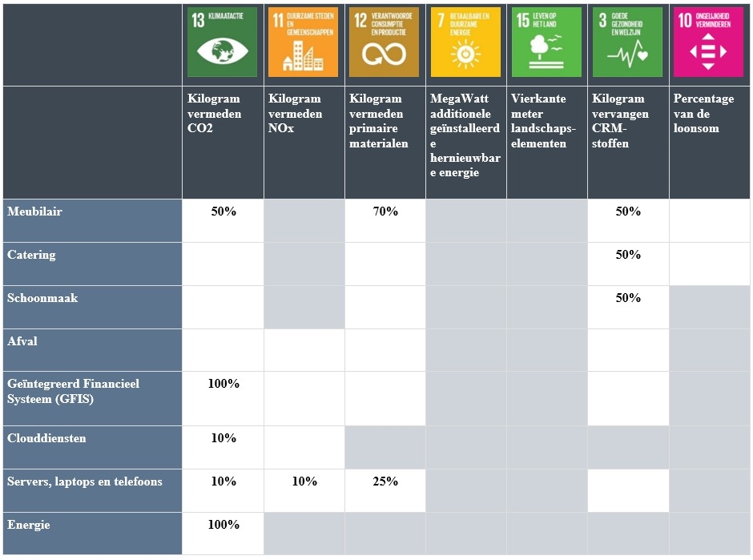Click the Servers, laptops en telefoons row
The height and width of the screenshot is (560, 753).
point(85,481)
